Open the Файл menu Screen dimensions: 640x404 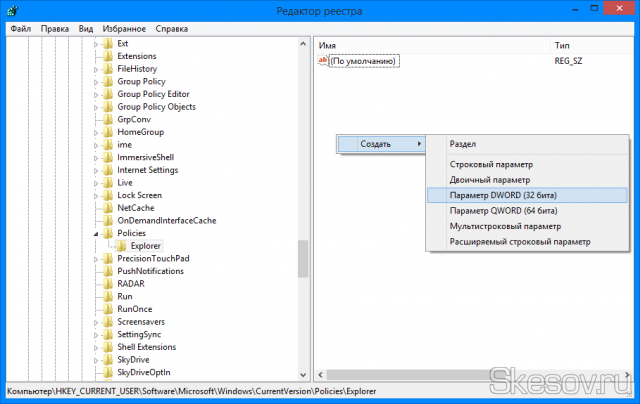pyautogui.click(x=21, y=29)
